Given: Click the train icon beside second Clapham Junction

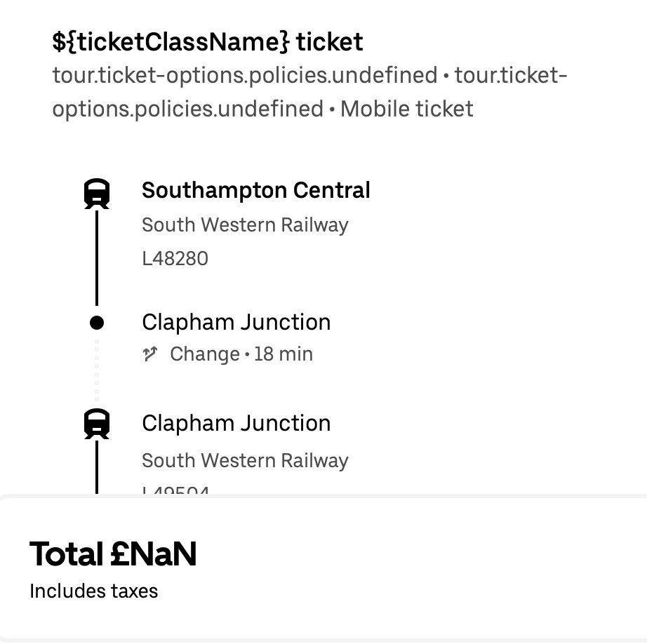Looking at the screenshot, I should point(97,424).
